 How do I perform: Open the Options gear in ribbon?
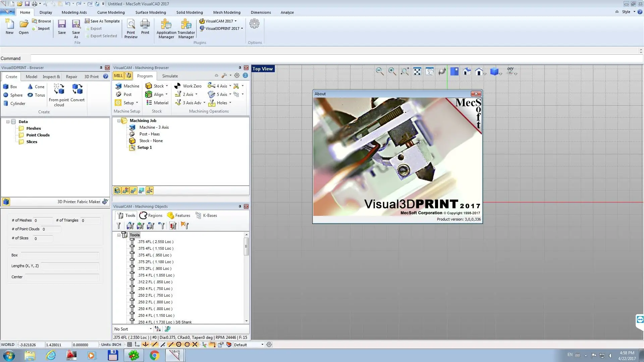click(x=255, y=24)
